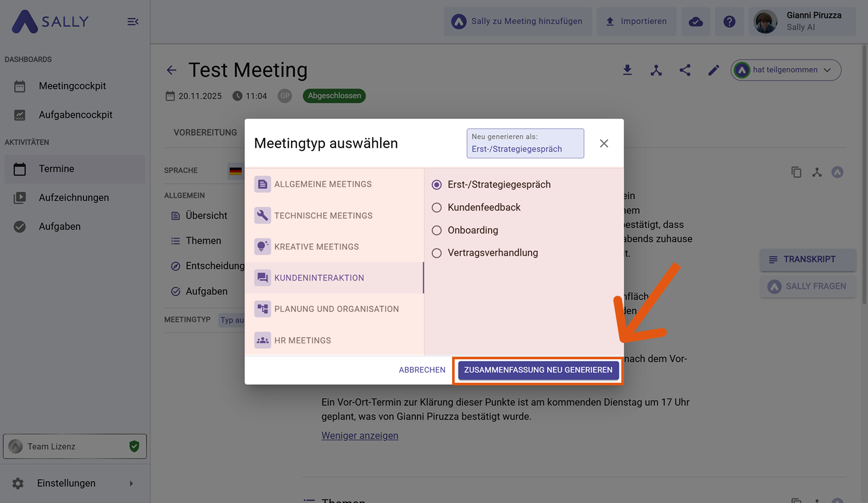Click the share icon in meeting header
The width and height of the screenshot is (868, 503).
685,70
